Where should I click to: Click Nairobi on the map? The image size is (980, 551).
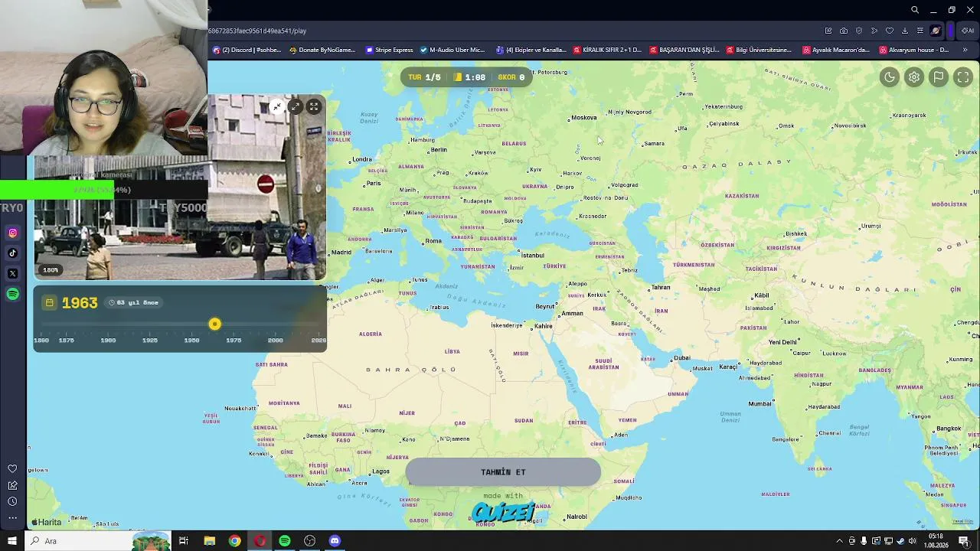[577, 517]
